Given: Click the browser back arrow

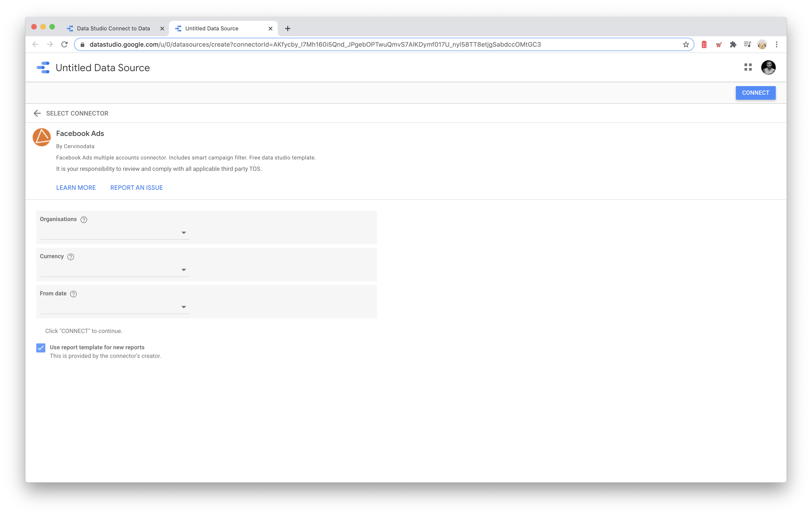Looking at the screenshot, I should 35,44.
